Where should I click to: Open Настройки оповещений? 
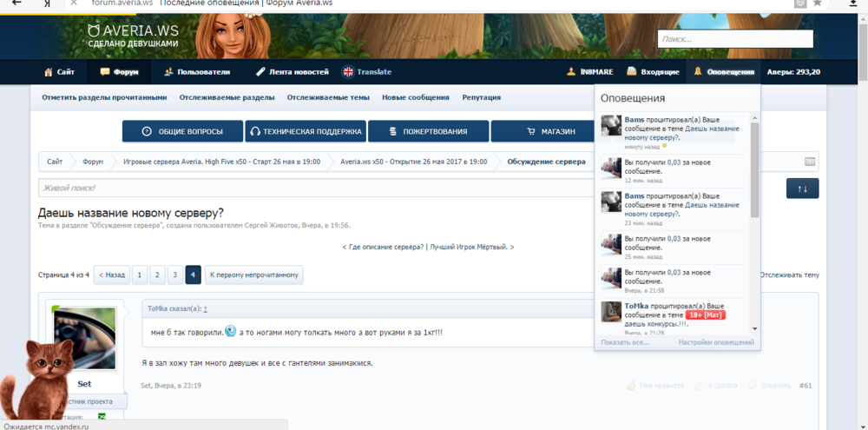click(x=716, y=342)
